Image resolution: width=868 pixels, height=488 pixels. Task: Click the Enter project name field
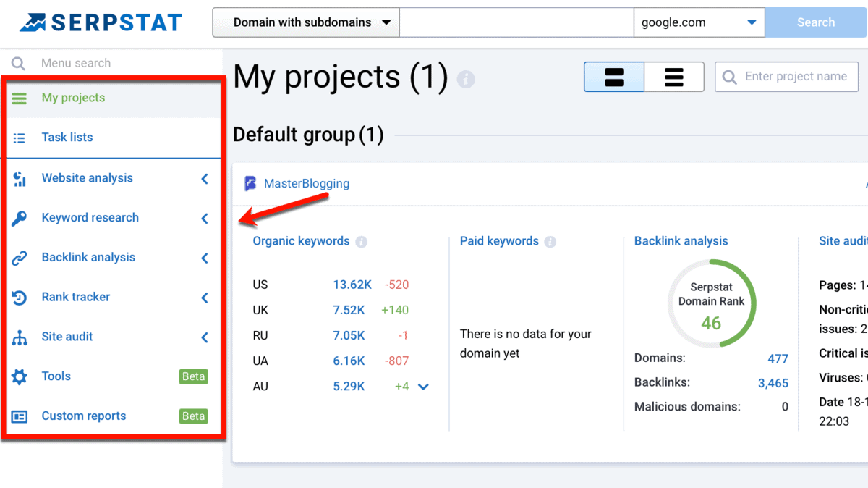click(x=796, y=77)
